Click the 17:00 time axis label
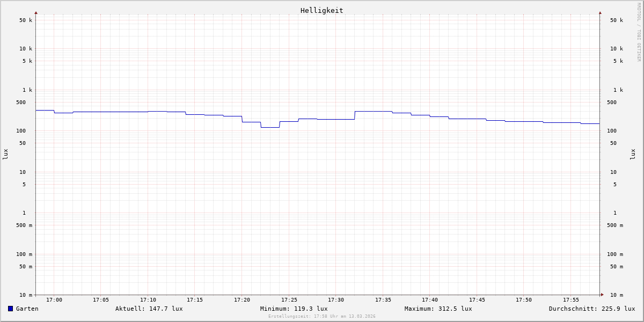Image resolution: width=644 pixels, height=322 pixels. click(54, 300)
